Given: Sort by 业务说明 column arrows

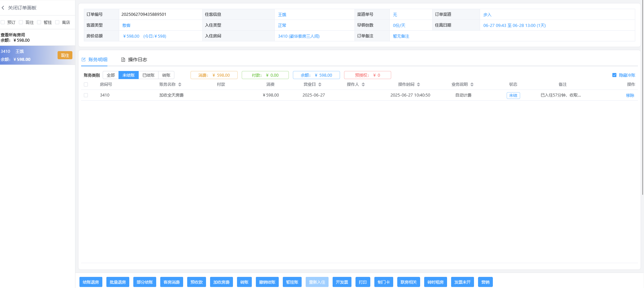Looking at the screenshot, I should [472, 84].
